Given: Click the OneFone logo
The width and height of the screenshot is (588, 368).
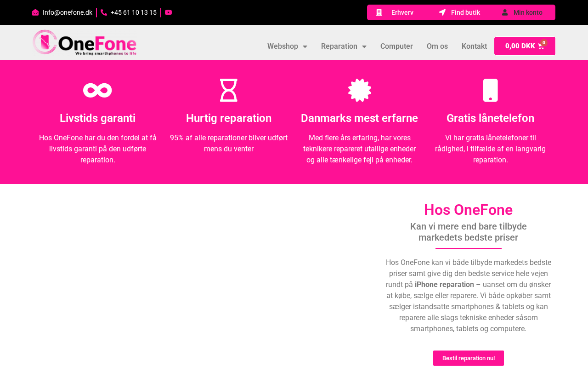Looking at the screenshot, I should point(85,42).
